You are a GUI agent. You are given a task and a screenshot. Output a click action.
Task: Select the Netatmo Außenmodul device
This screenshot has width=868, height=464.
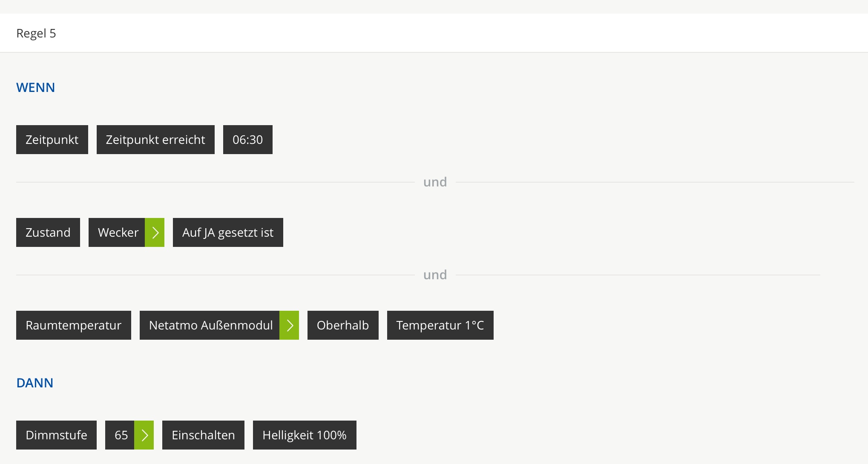click(210, 325)
